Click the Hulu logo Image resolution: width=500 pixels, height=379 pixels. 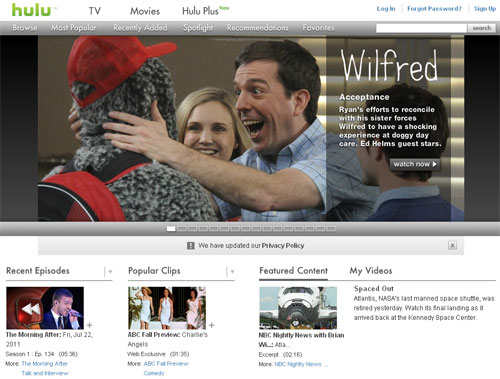click(x=31, y=10)
